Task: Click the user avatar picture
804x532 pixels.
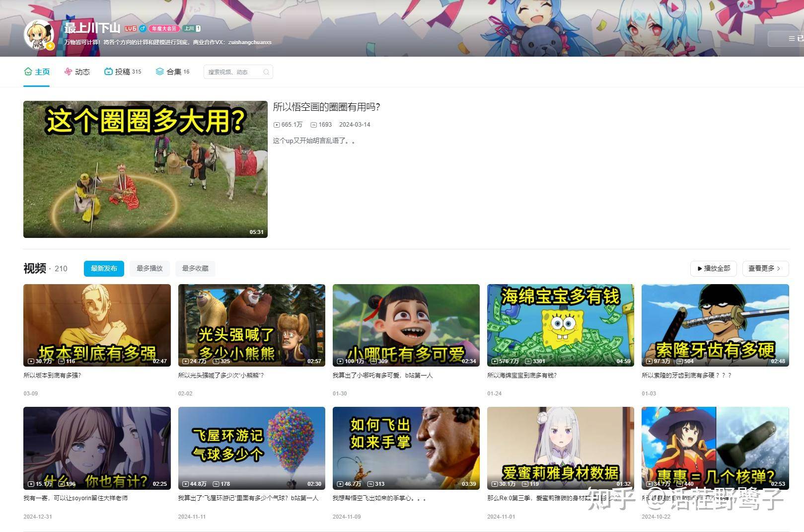Action: [x=39, y=35]
